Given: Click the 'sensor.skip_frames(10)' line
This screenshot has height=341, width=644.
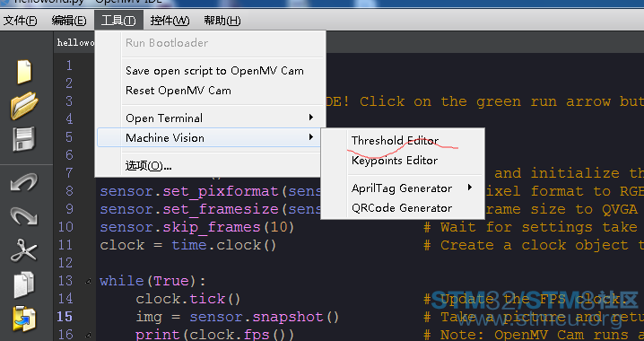Looking at the screenshot, I should (x=196, y=227).
